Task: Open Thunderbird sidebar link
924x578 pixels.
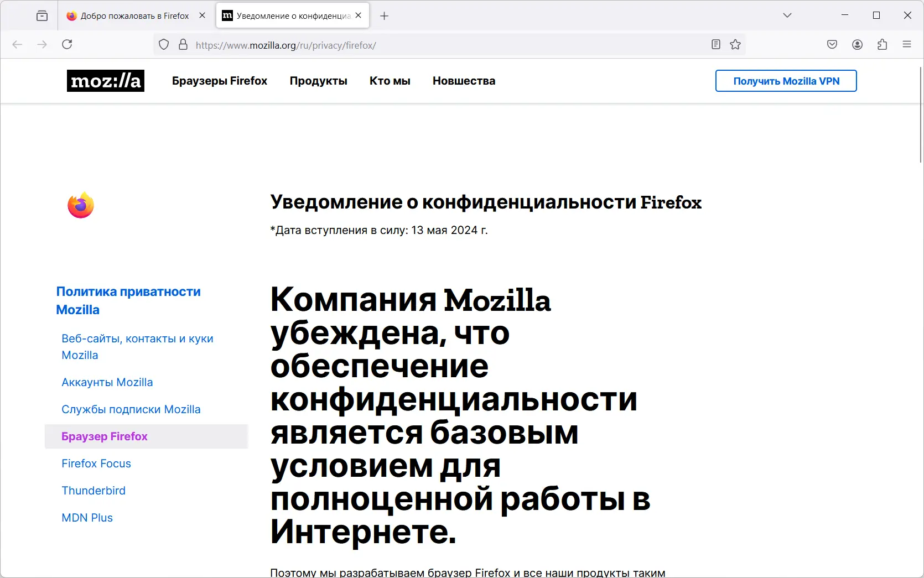Action: [x=94, y=491]
